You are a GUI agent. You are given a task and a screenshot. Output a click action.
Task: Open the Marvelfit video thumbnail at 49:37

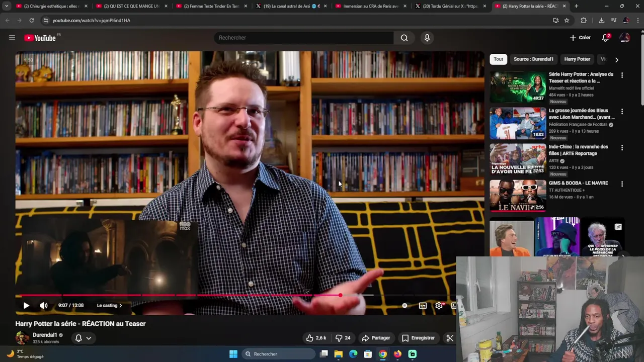point(518,86)
